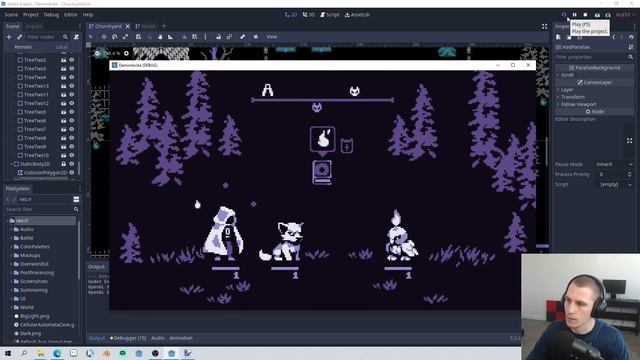Expand the Scroll property section
This screenshot has width=640, height=360.
(567, 75)
